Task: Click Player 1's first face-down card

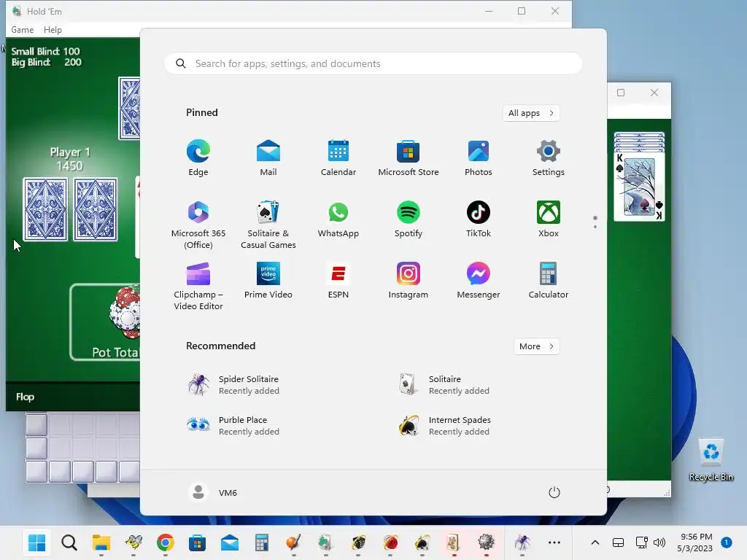Action: pos(45,209)
